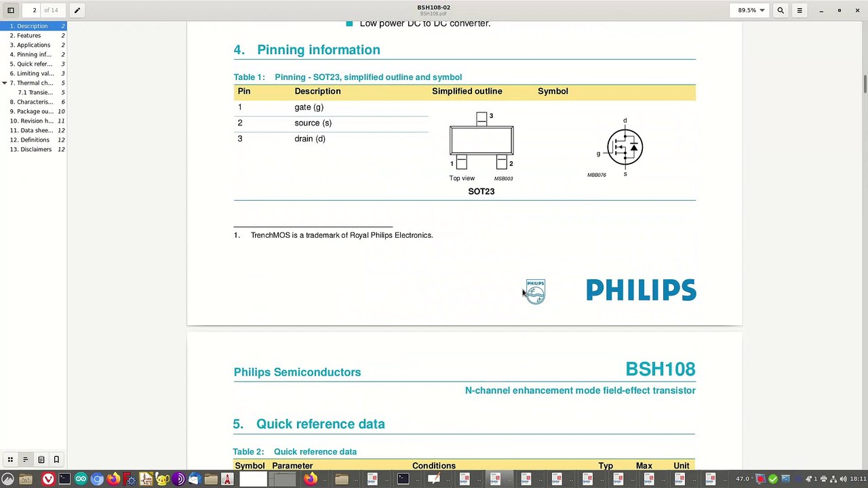The height and width of the screenshot is (488, 868).
Task: Launch Chromium from taskbar
Action: 97,479
